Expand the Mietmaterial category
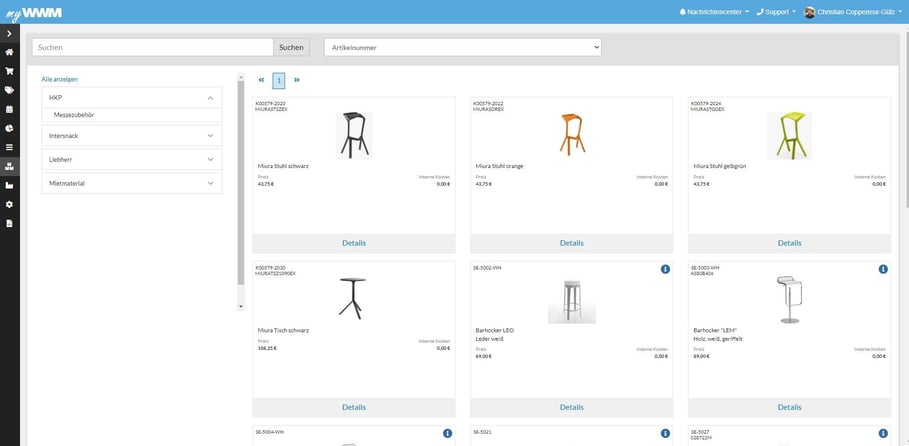Image resolution: width=909 pixels, height=446 pixels. (132, 183)
